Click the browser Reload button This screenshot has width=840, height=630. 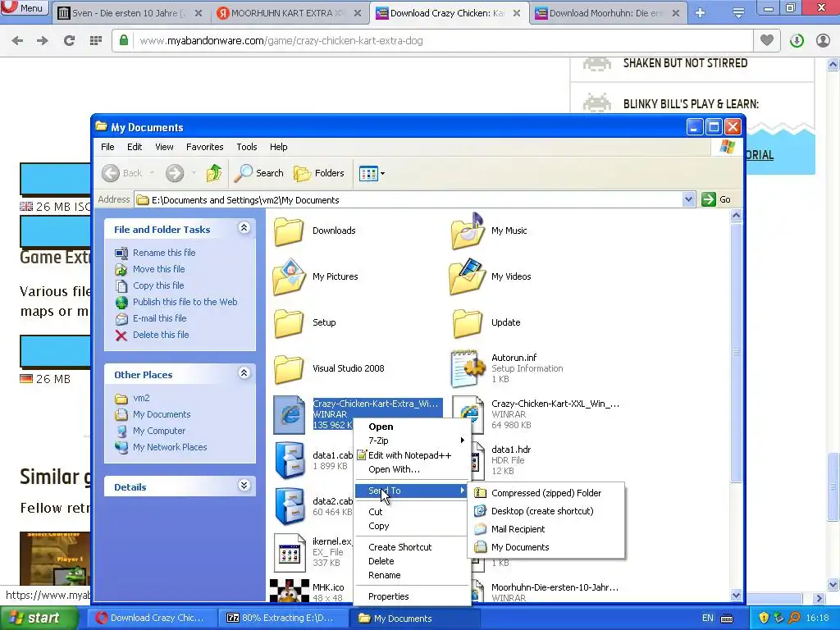pyautogui.click(x=69, y=40)
